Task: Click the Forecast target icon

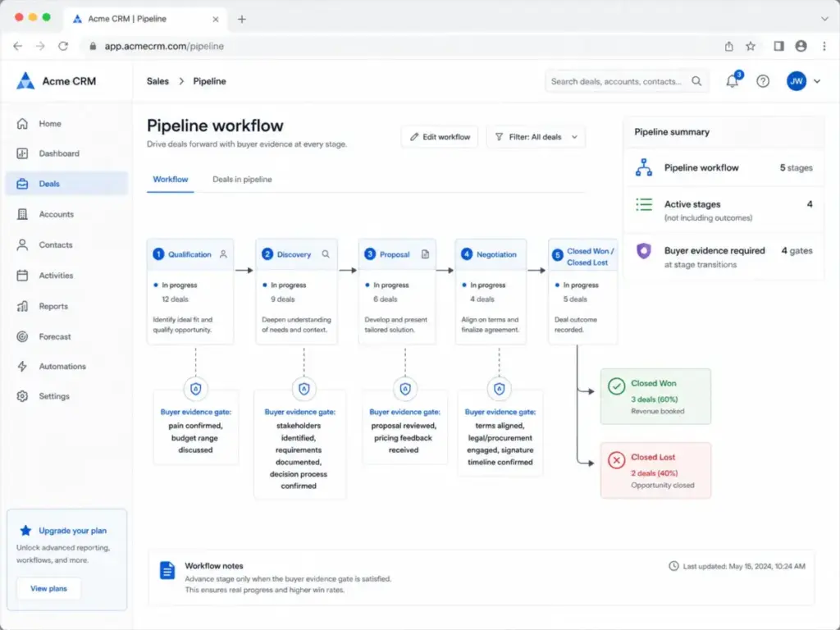Action: (x=22, y=336)
